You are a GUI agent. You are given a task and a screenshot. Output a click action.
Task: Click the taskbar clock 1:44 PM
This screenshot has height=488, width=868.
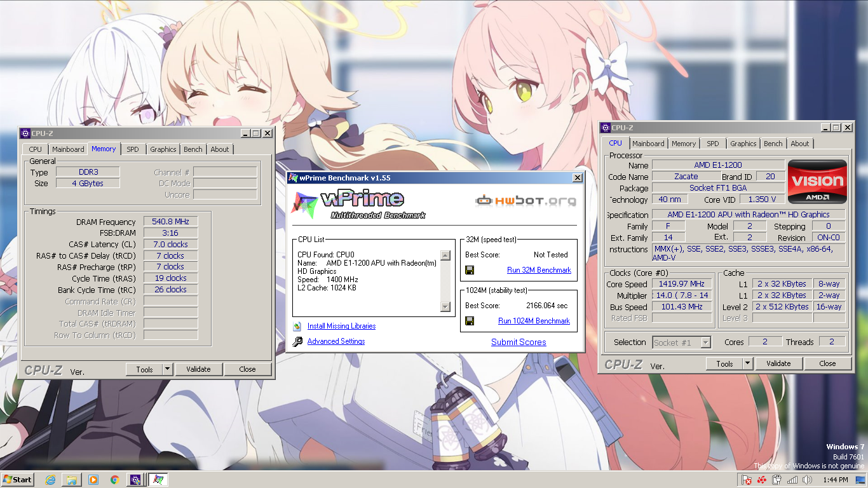coord(835,480)
